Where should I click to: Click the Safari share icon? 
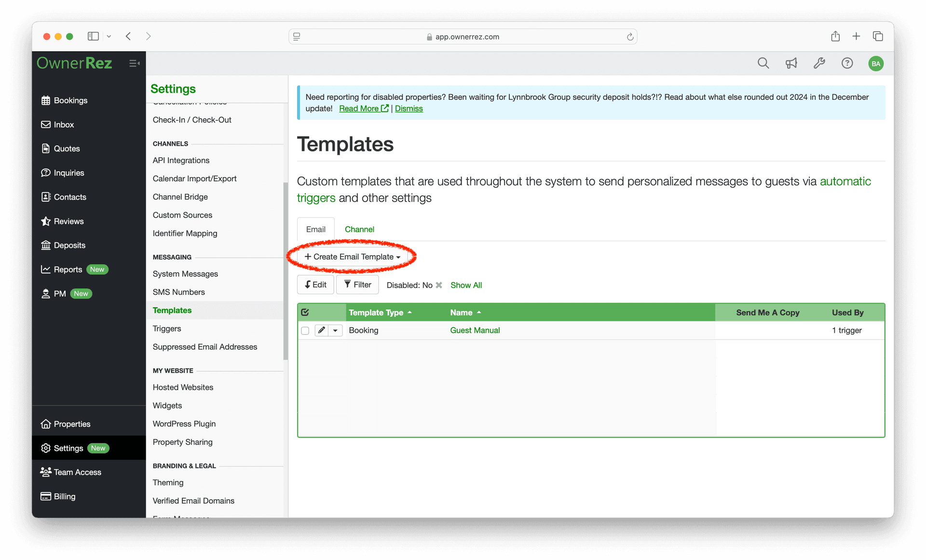835,36
